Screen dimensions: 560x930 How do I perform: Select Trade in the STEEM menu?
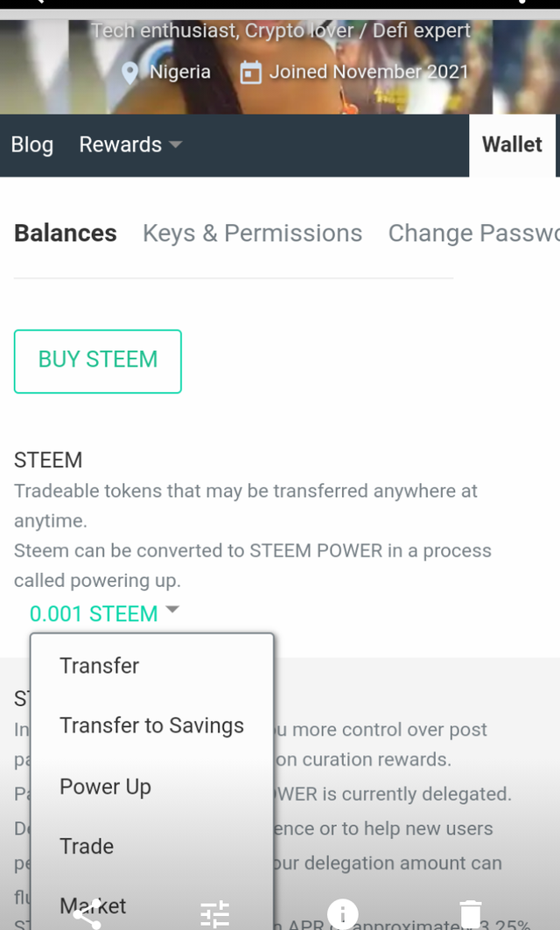(x=87, y=846)
